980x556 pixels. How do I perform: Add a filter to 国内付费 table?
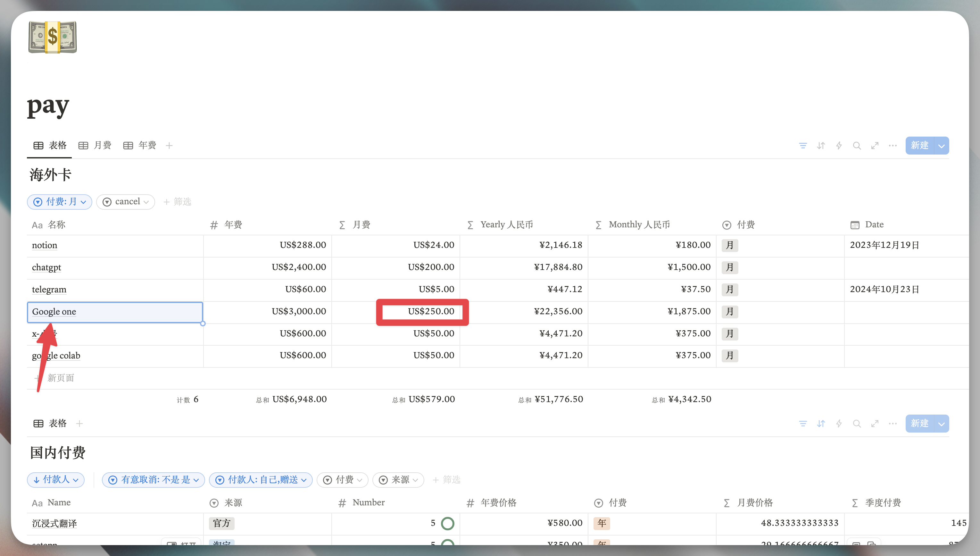pos(446,480)
